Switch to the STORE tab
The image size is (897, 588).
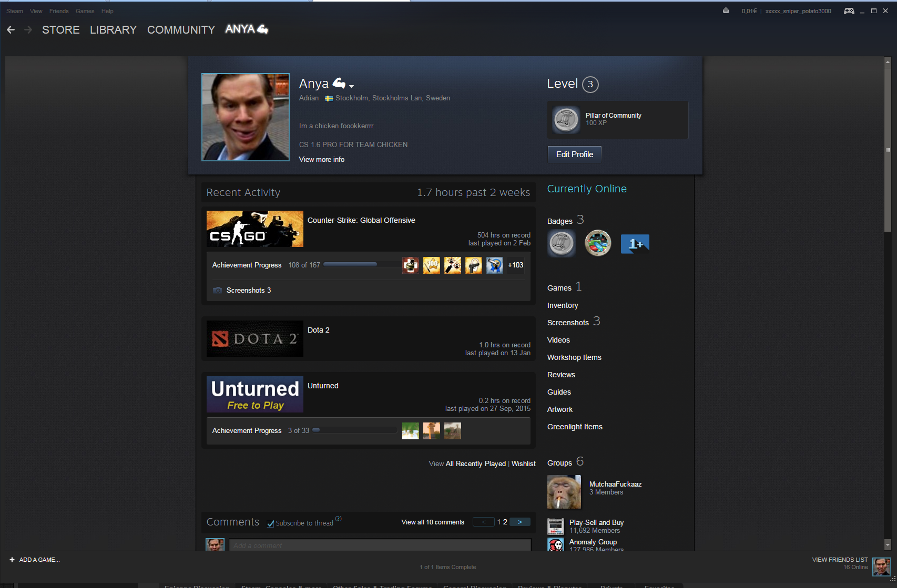click(x=61, y=30)
